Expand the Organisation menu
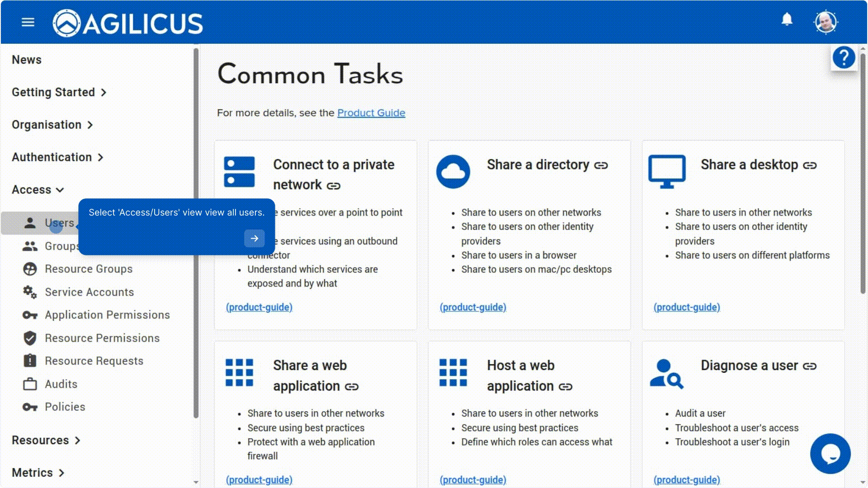 [x=52, y=125]
